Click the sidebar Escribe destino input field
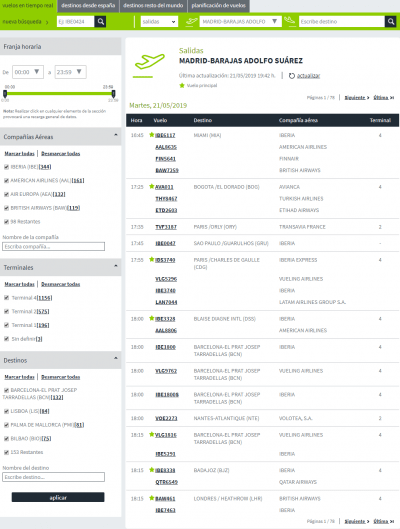Screen dimensions: 400x529 54,477
